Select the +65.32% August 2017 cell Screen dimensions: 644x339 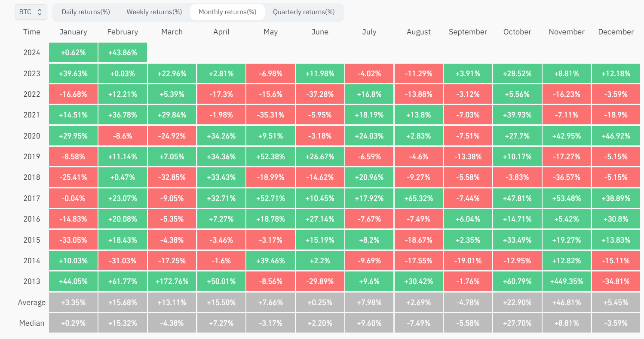tap(418, 198)
